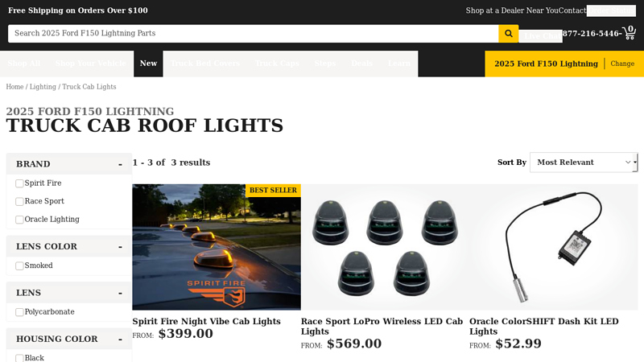
Task: Open the Oracle ColorSHIFT Dash Kit image
Action: coord(554,247)
